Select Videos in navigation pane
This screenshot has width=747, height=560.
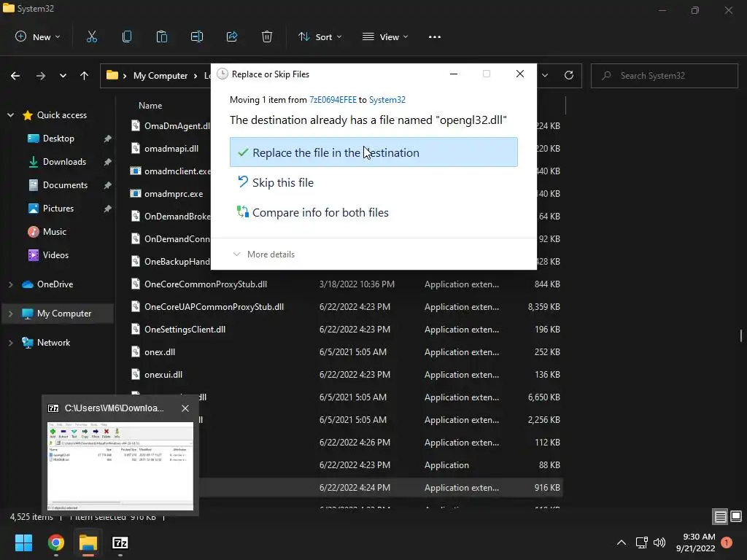(x=55, y=255)
